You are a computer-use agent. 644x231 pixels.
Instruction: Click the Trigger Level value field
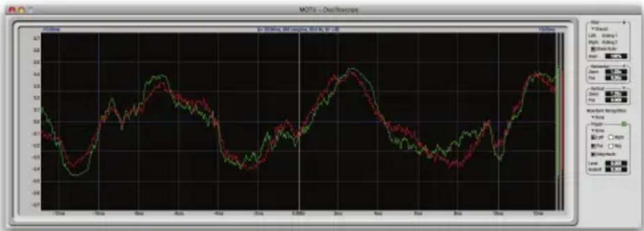(x=616, y=163)
